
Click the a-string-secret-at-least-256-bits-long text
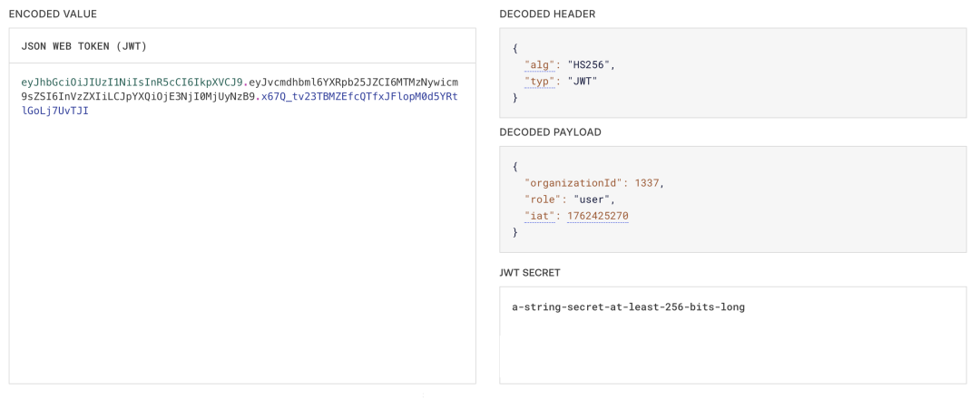[628, 307]
